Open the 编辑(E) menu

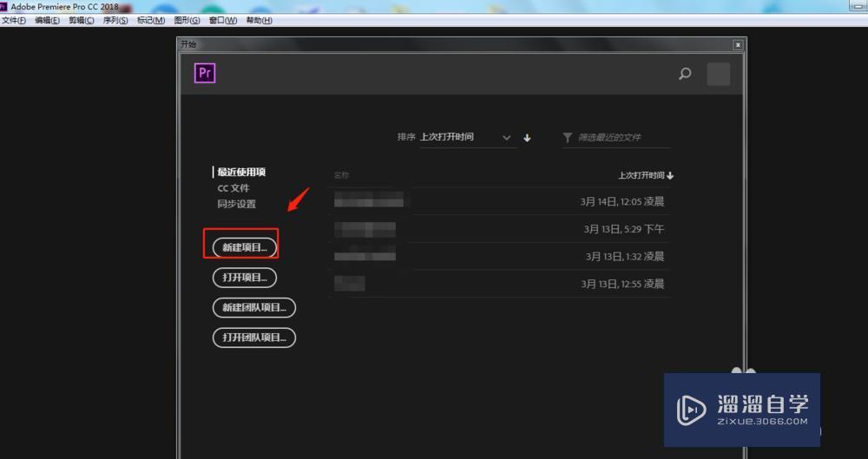pos(47,21)
